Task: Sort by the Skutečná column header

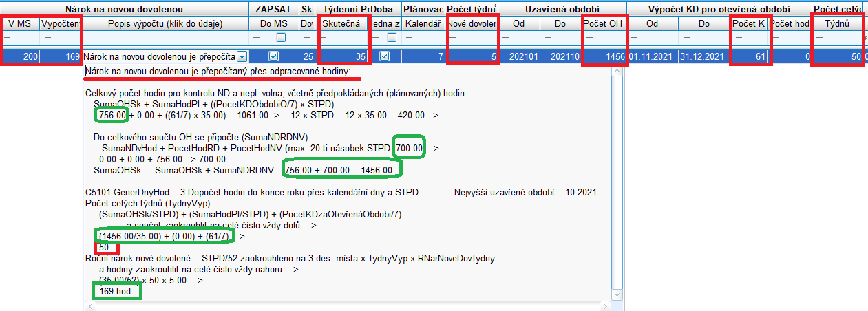Action: 343,24
